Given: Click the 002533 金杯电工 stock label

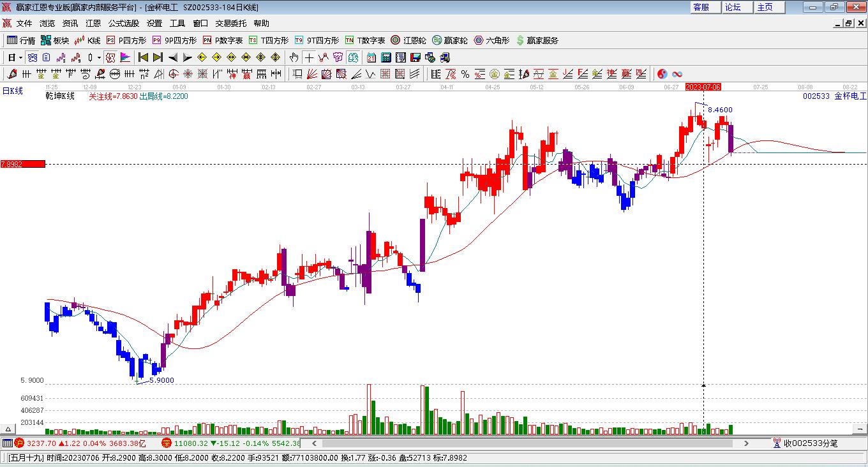Looking at the screenshot, I should click(x=835, y=96).
